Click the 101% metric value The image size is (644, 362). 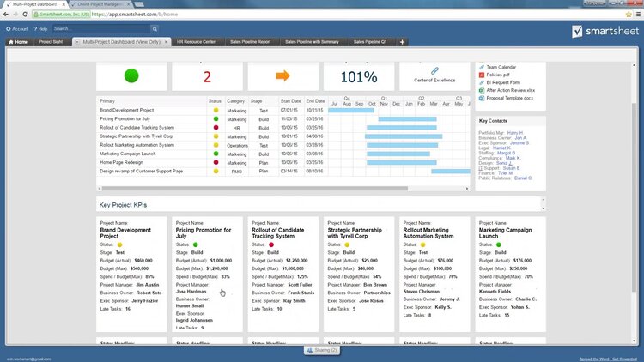[359, 77]
